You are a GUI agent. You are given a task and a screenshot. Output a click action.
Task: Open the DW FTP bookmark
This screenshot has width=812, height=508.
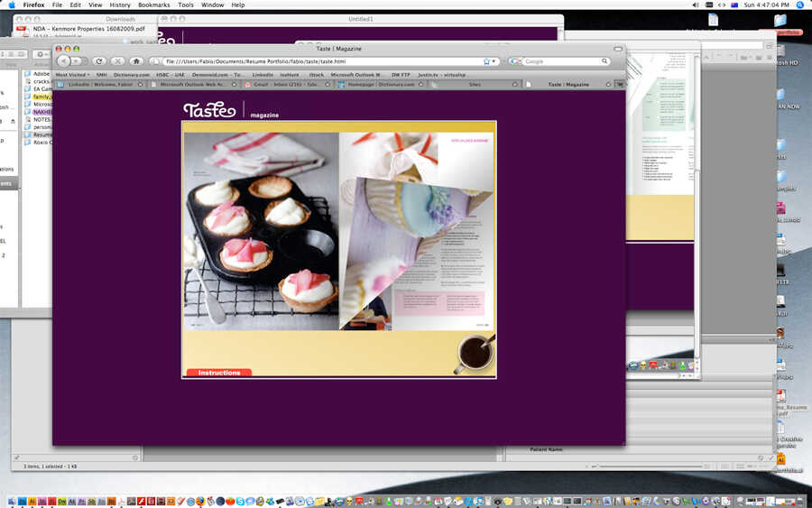tap(401, 75)
